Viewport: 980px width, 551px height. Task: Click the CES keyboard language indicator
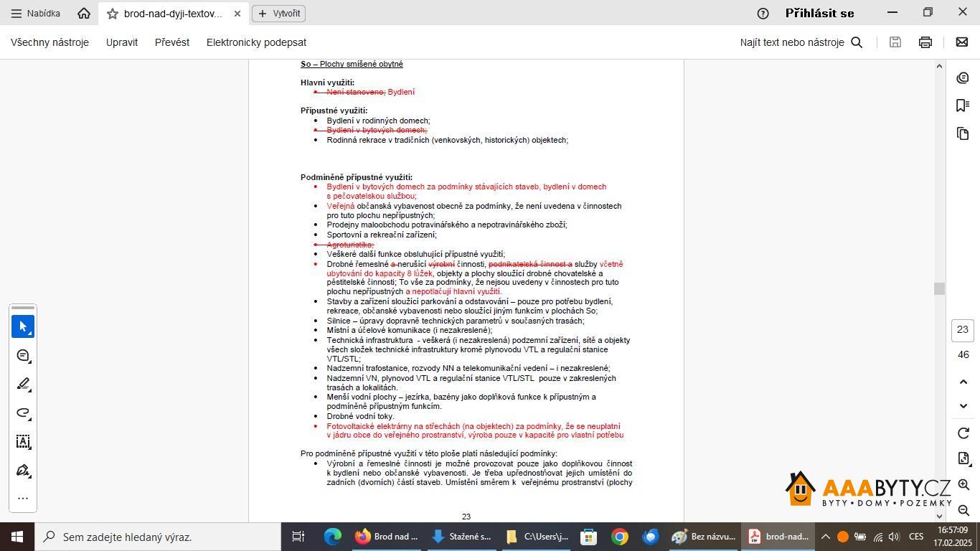[x=916, y=537]
